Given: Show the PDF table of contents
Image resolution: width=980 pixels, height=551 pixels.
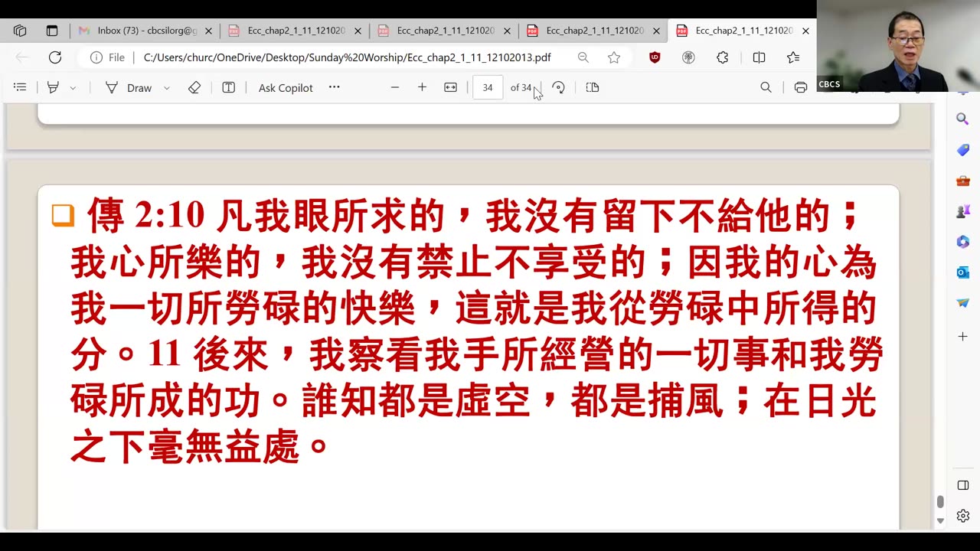Looking at the screenshot, I should click(21, 87).
